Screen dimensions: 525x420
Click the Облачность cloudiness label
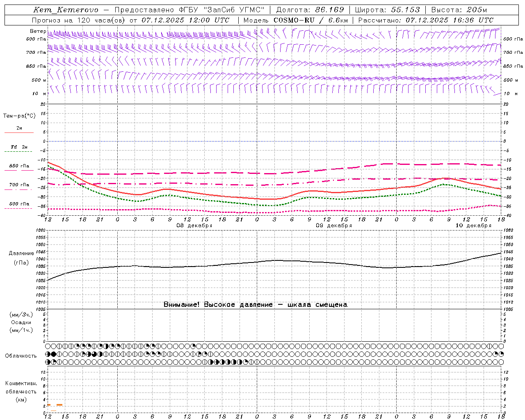pyautogui.click(x=21, y=356)
